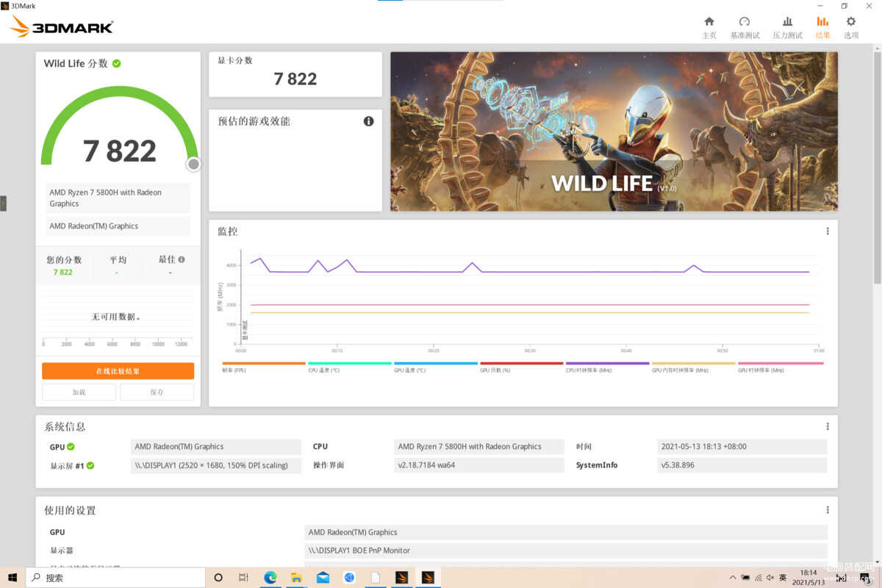Click the 7 822 value under 您的分数
This screenshot has height=588, width=882.
pyautogui.click(x=62, y=272)
